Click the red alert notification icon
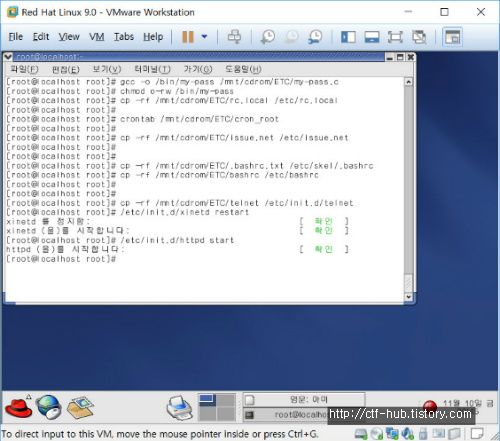 point(430,406)
